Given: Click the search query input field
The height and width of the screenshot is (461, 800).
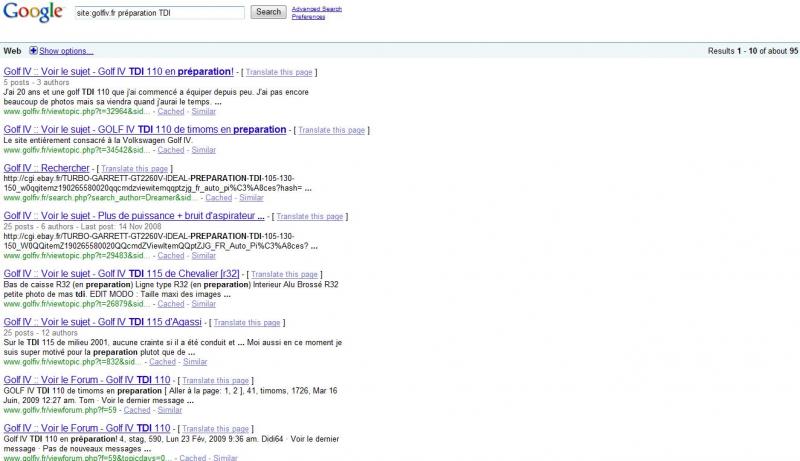Looking at the screenshot, I should click(160, 13).
